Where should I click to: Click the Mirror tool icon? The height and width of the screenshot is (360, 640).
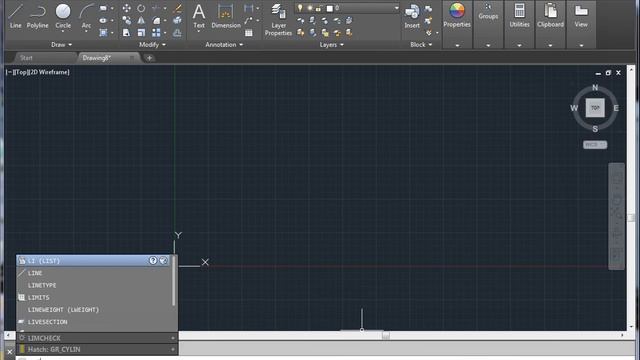pyautogui.click(x=141, y=20)
